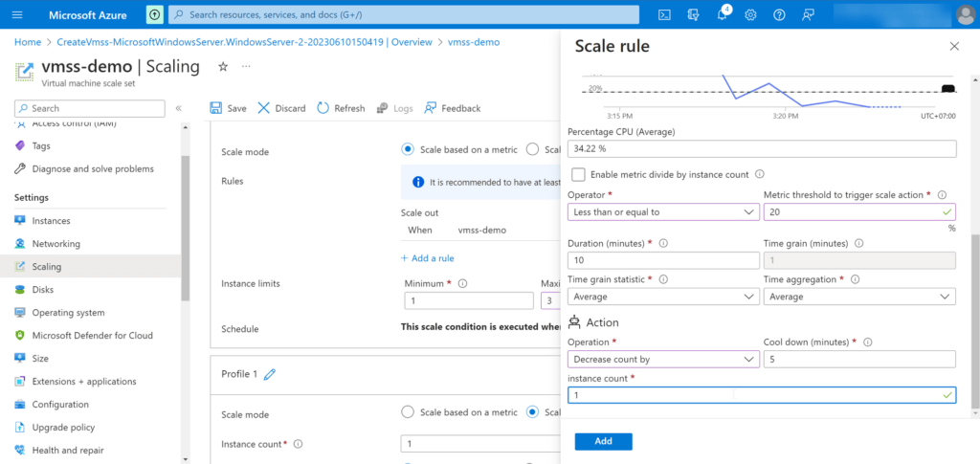
Task: Save the scaling configuration
Action: coord(228,108)
